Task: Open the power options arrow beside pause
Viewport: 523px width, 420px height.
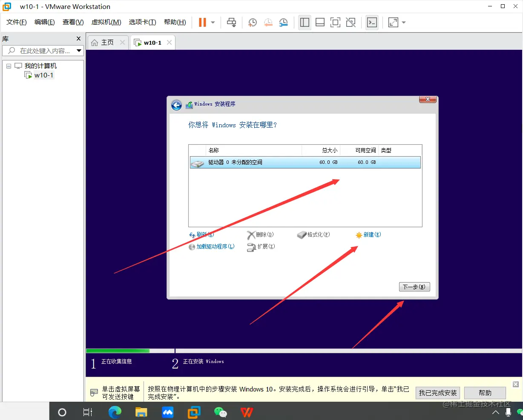Action: click(x=213, y=23)
